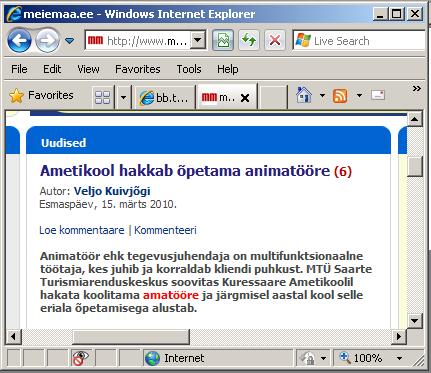431x373 pixels.
Task: Click the horizontal scrollbar thumb
Action: 131,336
